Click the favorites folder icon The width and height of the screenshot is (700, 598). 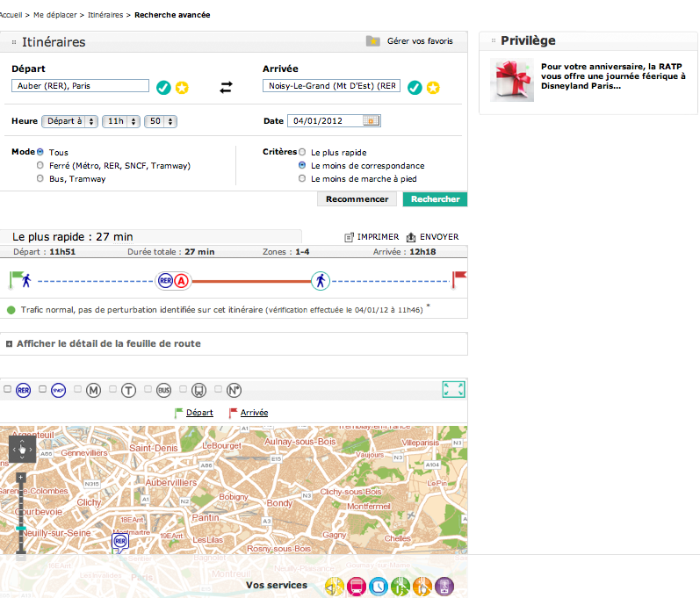pos(372,41)
